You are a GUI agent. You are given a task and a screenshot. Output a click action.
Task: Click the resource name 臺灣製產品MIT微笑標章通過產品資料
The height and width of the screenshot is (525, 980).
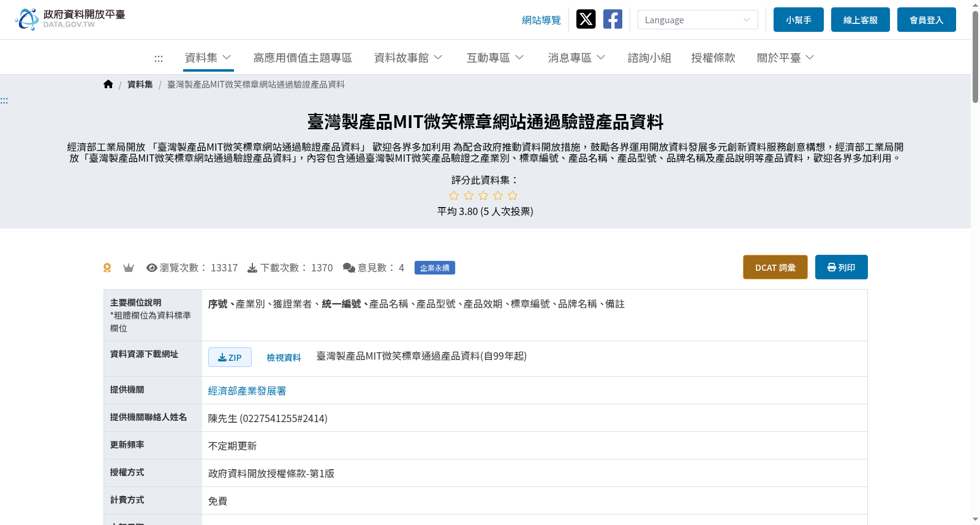coord(421,356)
